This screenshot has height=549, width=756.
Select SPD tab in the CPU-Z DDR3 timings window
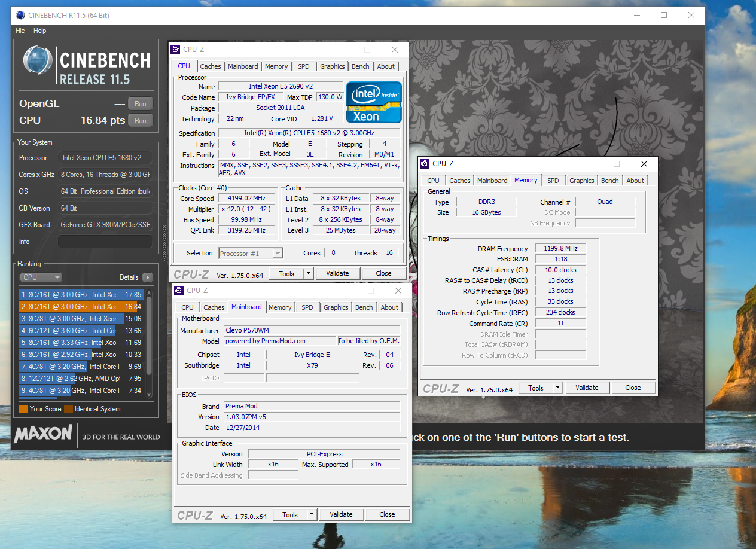point(553,181)
